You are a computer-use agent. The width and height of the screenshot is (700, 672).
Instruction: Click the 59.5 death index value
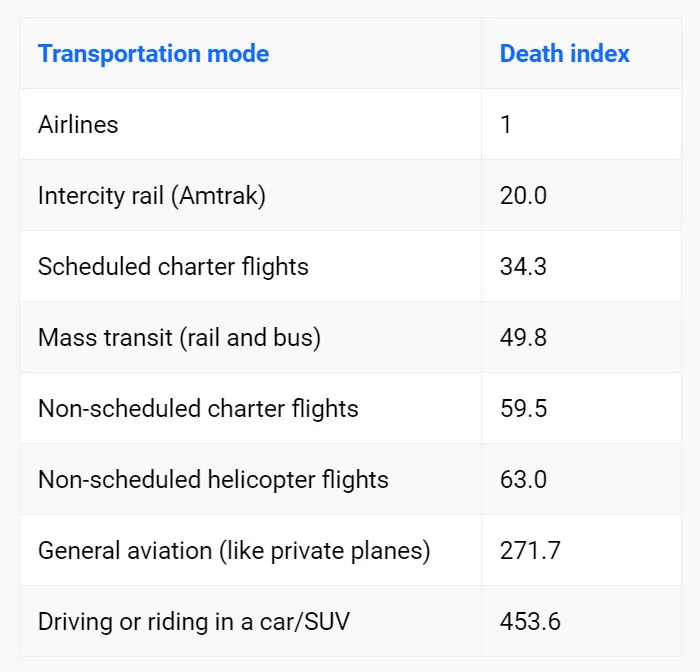click(523, 409)
